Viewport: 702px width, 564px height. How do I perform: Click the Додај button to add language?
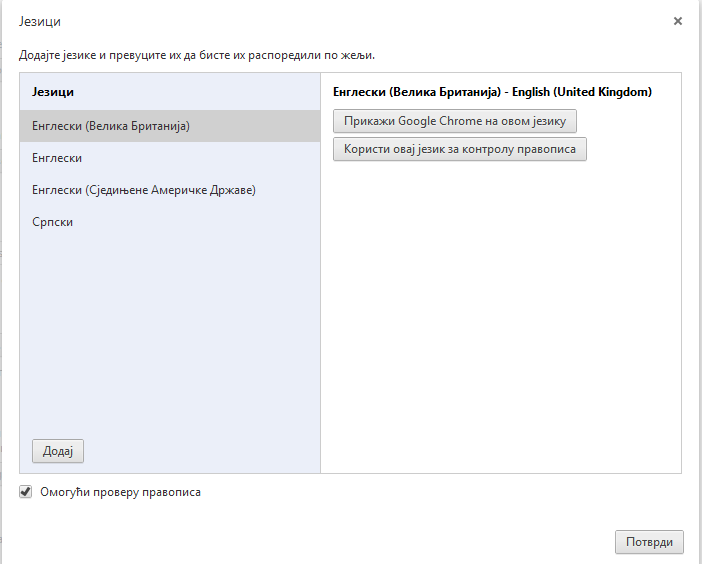[58, 451]
